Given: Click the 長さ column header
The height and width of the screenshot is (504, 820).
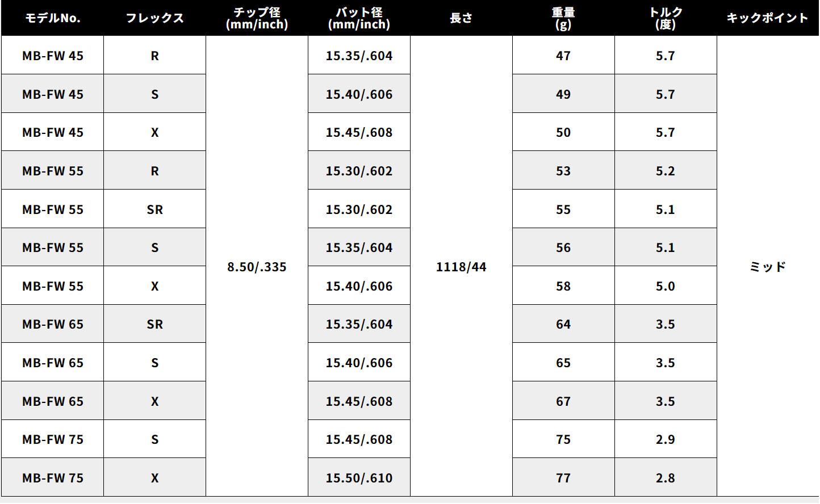Looking at the screenshot, I should (x=461, y=18).
